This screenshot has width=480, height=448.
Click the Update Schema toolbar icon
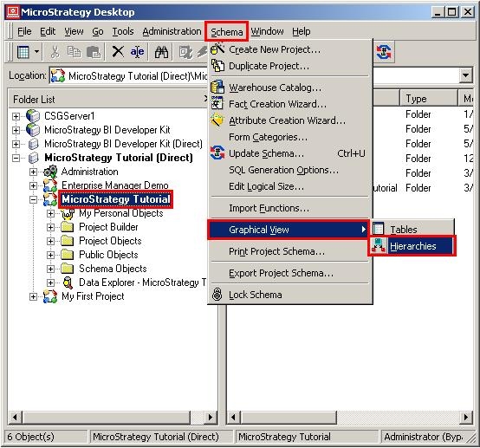pos(384,52)
